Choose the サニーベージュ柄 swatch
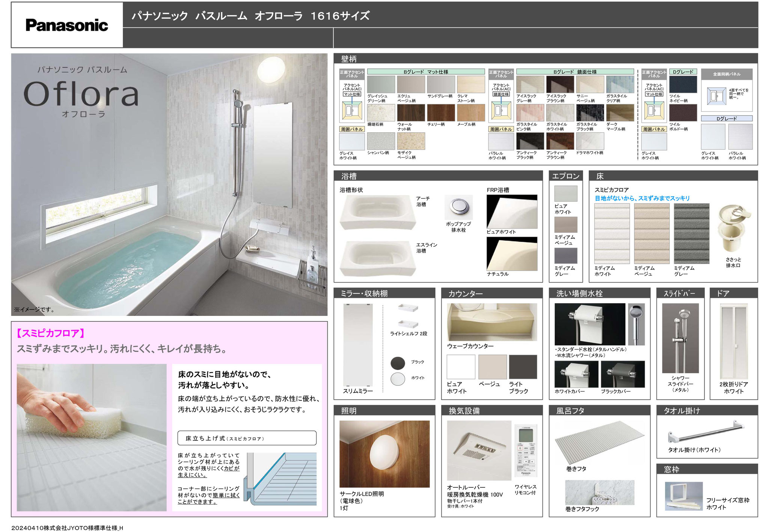The height and width of the screenshot is (532, 769). tap(590, 84)
